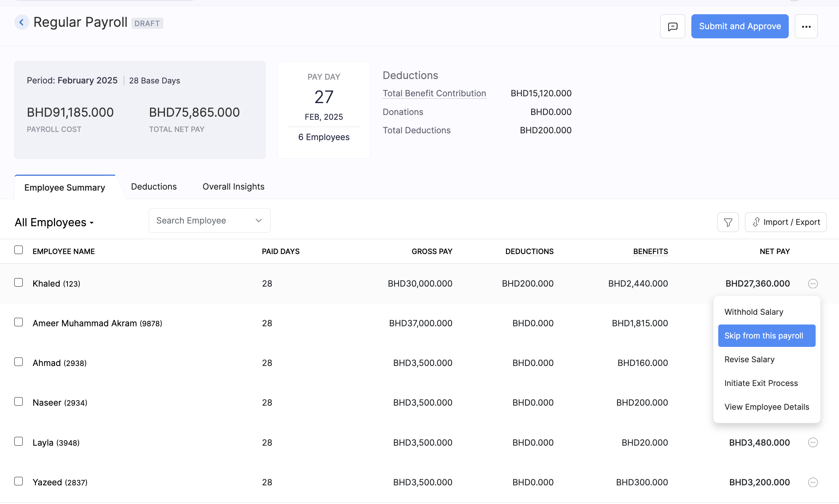
Task: Click the more options ellipsis next to Submit
Action: coord(806,26)
